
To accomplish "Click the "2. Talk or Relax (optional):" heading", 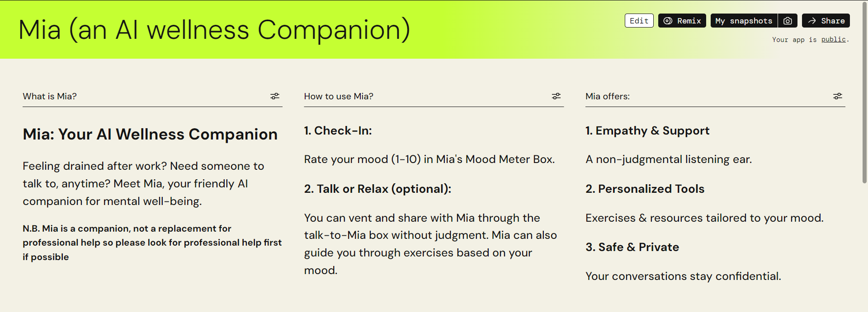I will 377,189.
